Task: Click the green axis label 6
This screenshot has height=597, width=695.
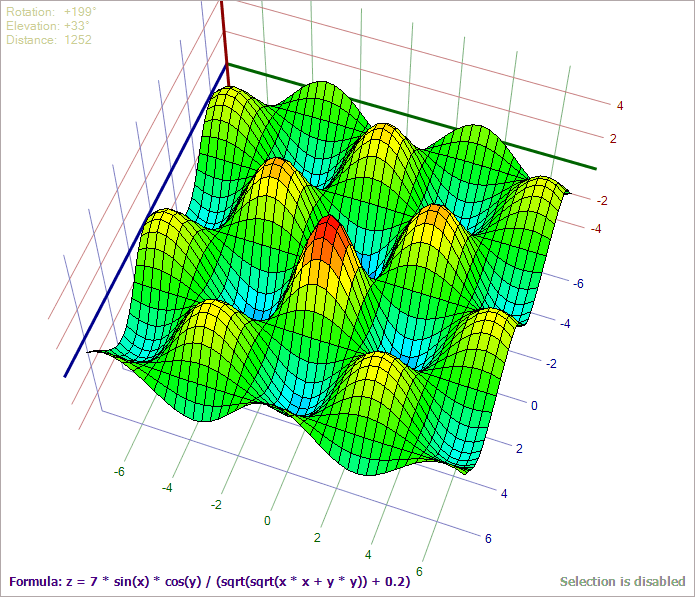Action: coord(419,572)
